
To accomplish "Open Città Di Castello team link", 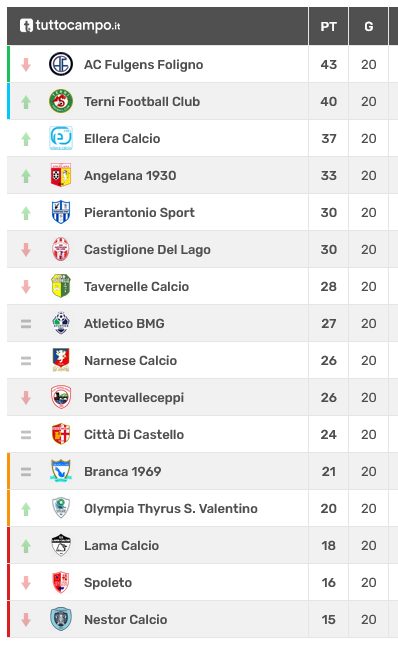I will tap(134, 435).
